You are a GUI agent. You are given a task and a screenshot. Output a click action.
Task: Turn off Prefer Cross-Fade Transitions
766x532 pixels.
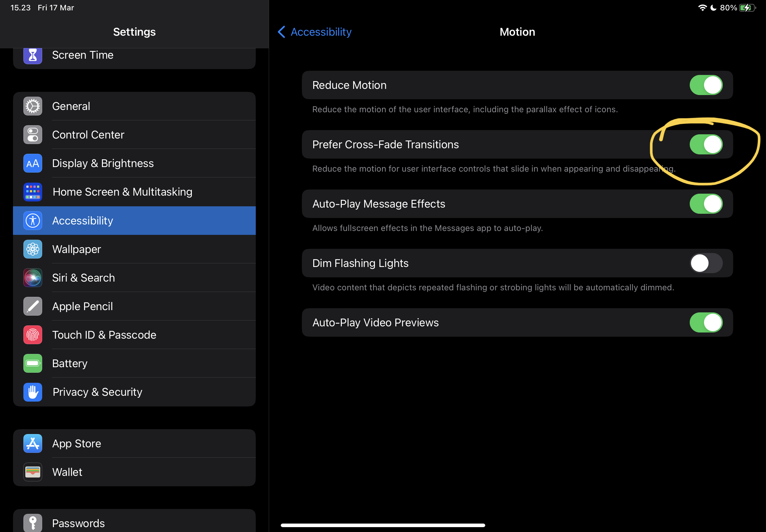[x=706, y=144]
